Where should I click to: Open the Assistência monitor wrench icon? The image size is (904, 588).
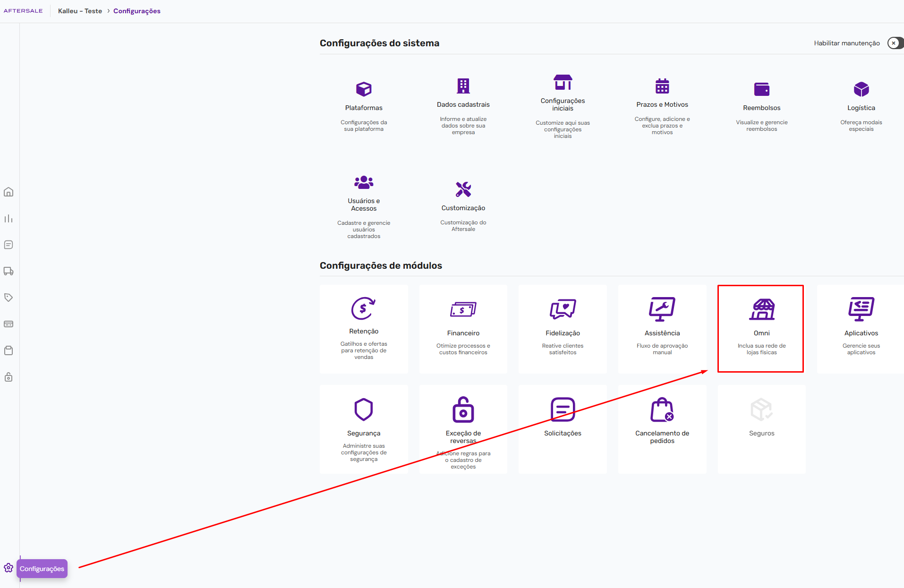662,309
